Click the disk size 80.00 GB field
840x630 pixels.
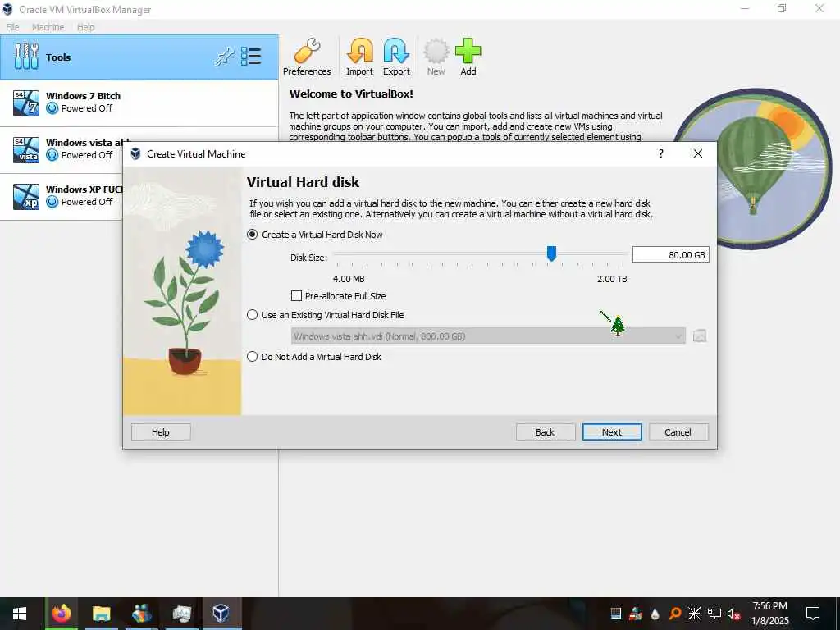coord(671,255)
